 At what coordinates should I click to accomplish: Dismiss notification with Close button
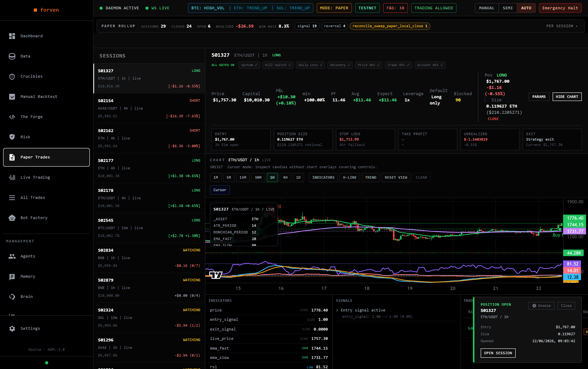[x=566, y=305]
